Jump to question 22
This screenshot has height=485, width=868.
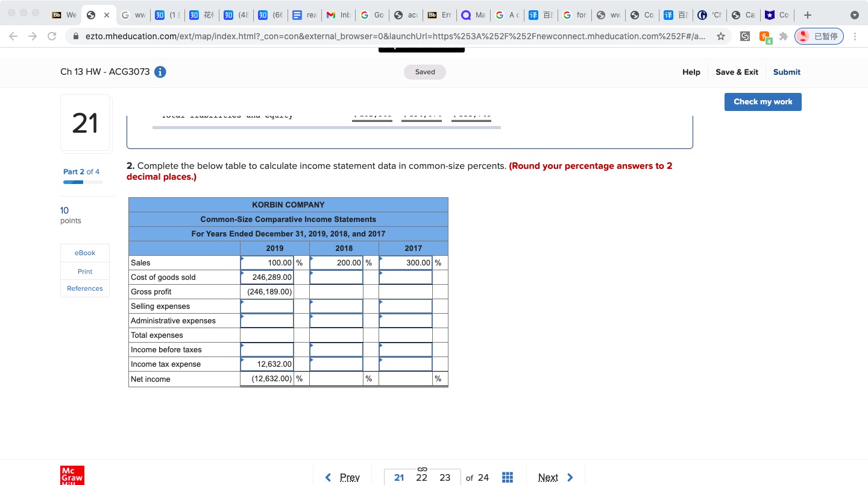[x=421, y=478]
